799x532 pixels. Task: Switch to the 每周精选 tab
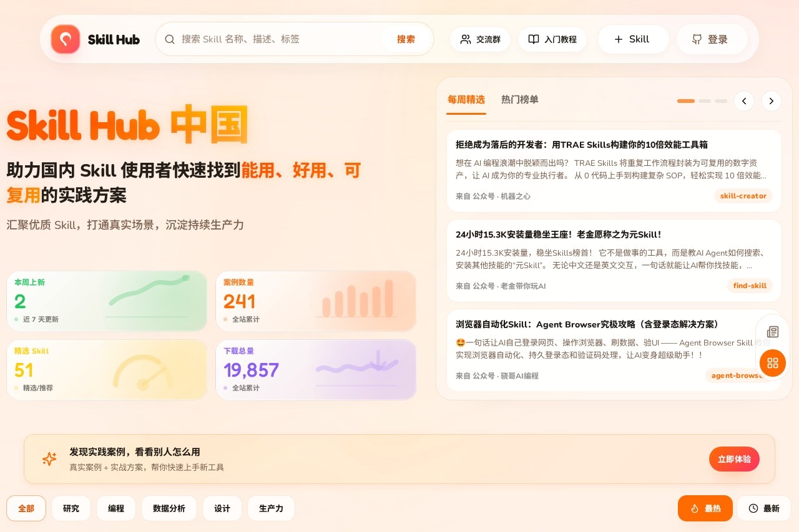466,100
